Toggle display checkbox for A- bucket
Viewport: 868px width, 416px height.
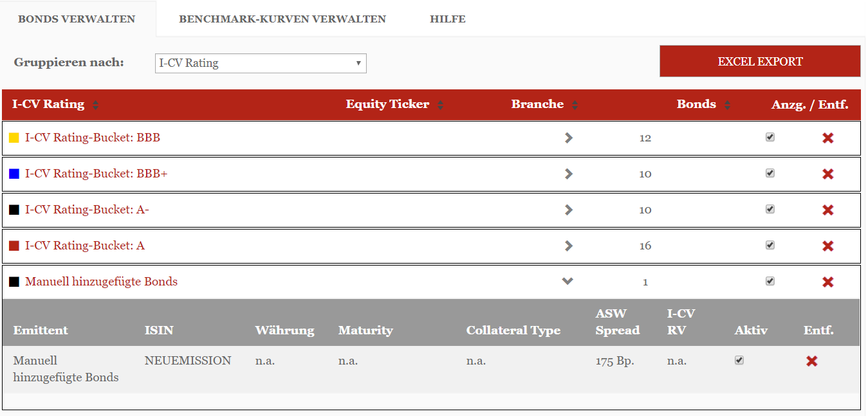(x=770, y=209)
